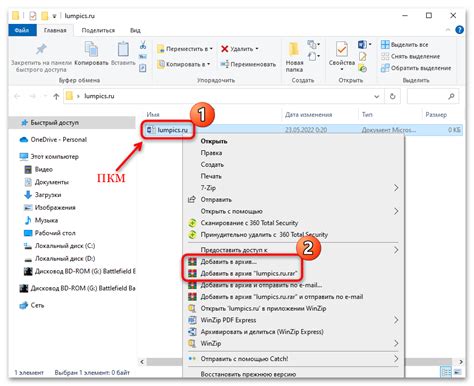The image size is (474, 386).
Task: Sort by the Размер column header
Action: click(436, 114)
